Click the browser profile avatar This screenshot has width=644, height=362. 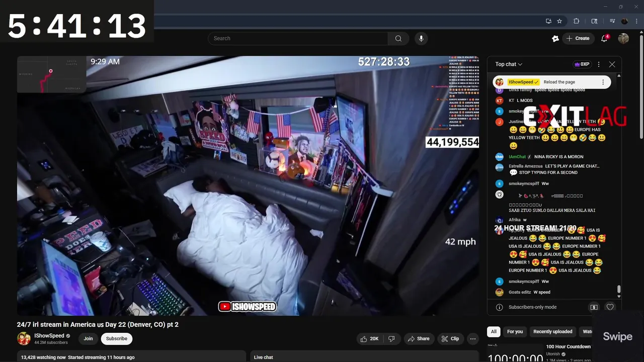click(x=625, y=21)
